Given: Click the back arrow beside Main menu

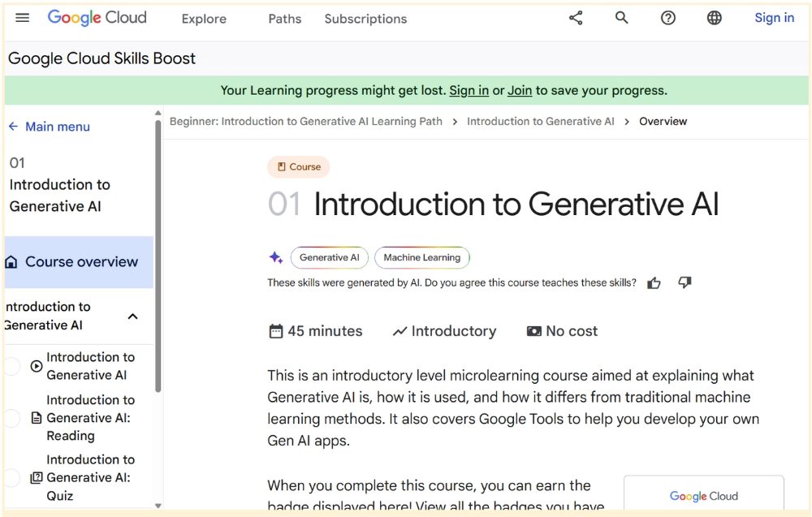Looking at the screenshot, I should tap(14, 127).
